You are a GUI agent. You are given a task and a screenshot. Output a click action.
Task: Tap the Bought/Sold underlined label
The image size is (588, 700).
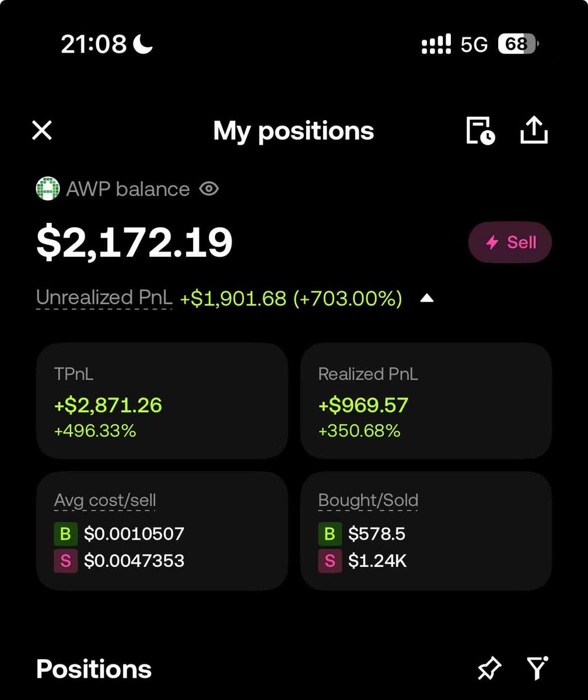pyautogui.click(x=368, y=501)
